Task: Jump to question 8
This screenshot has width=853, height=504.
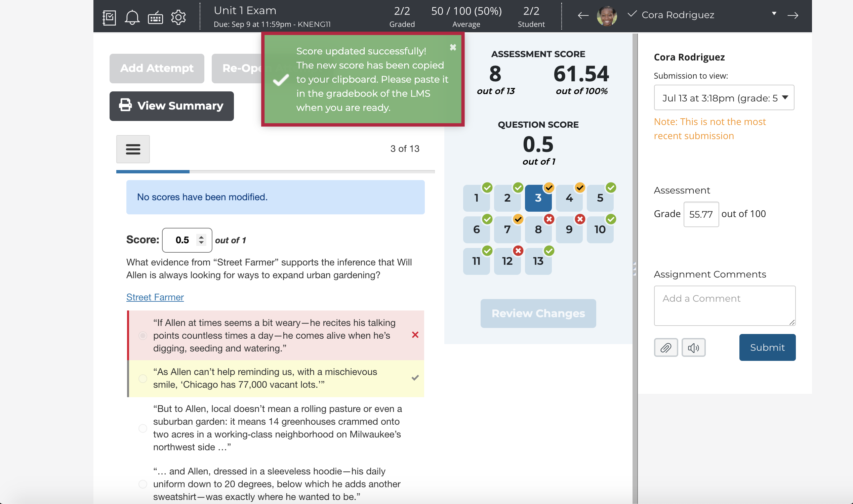Action: tap(538, 229)
